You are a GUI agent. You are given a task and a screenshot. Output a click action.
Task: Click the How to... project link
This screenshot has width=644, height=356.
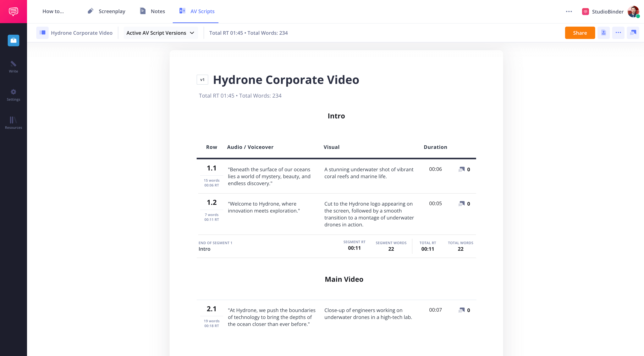[53, 11]
